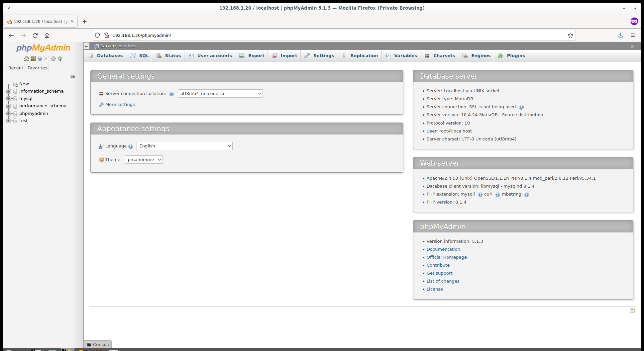Click the tracking protection shield icon
The height and width of the screenshot is (351, 644).
97,35
